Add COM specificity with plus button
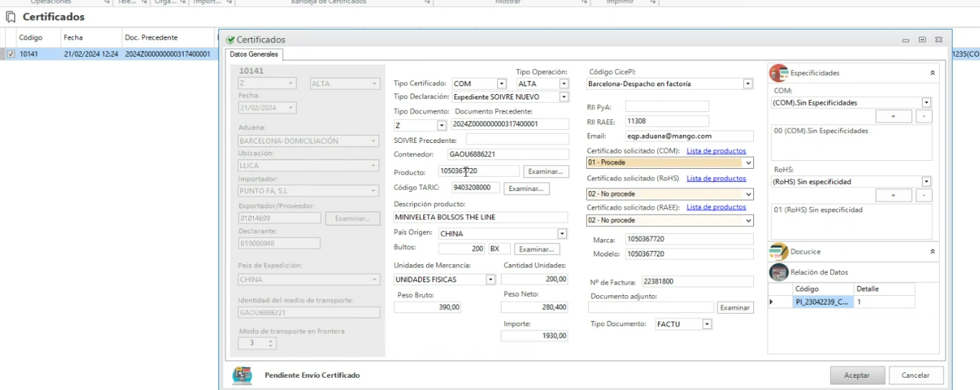The width and height of the screenshot is (980, 390). pyautogui.click(x=893, y=116)
